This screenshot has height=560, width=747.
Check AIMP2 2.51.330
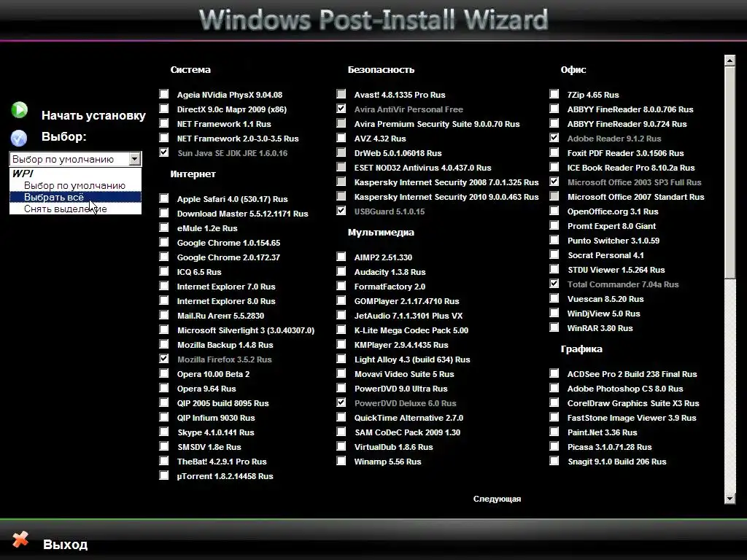[341, 257]
